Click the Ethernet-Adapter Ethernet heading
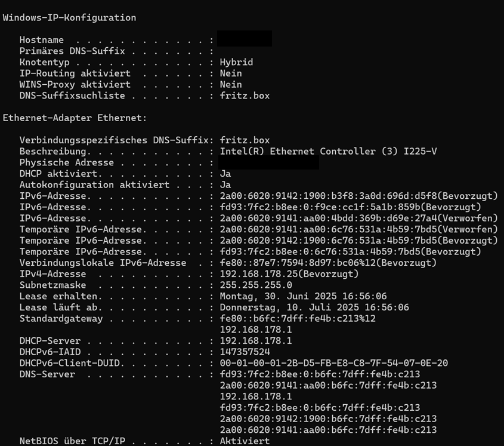The height and width of the screenshot is (446, 504). pos(75,118)
